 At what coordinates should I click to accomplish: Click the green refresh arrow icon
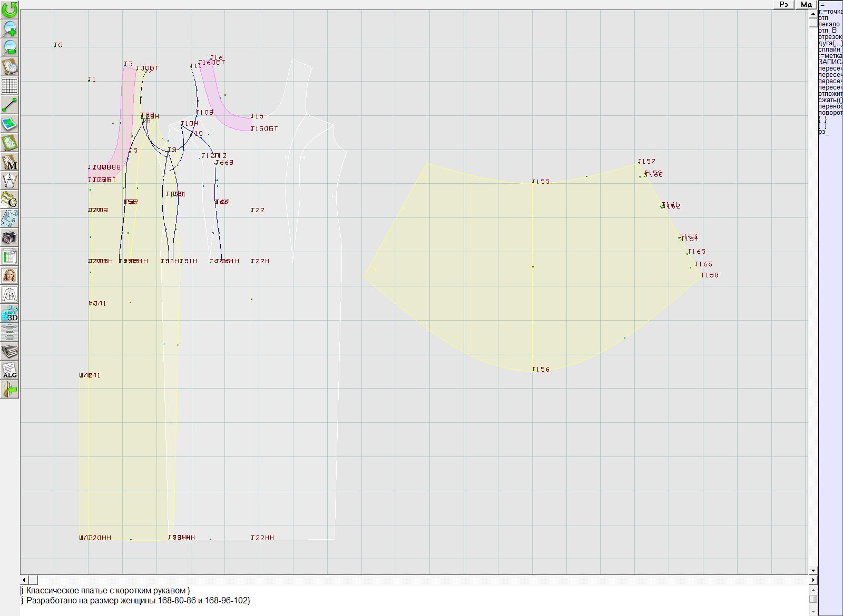(x=9, y=9)
